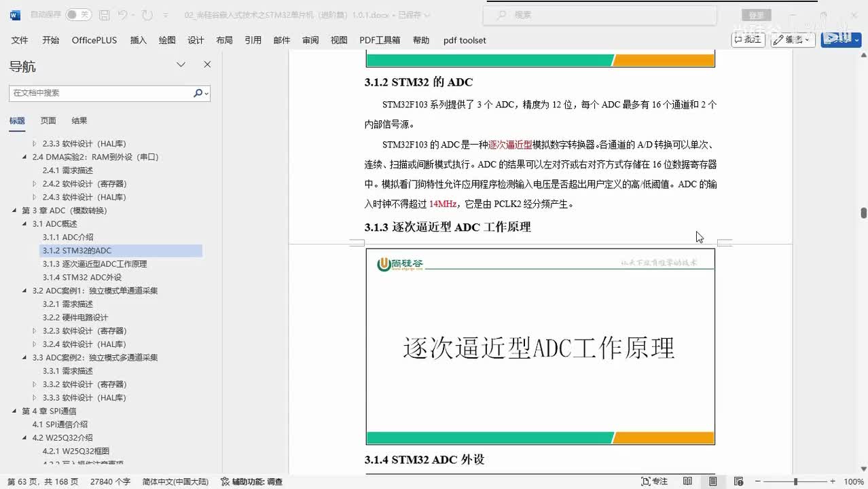Open the 视图 ribbon tab
The height and width of the screenshot is (489, 868).
click(x=339, y=40)
